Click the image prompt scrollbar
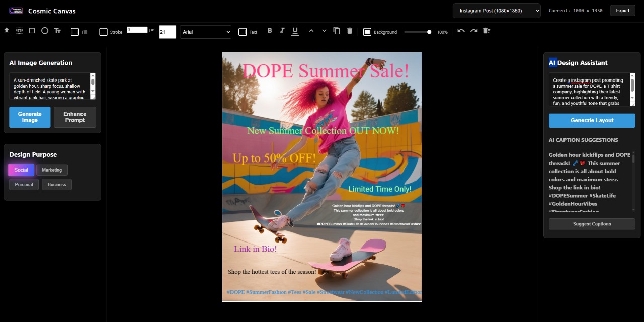The image size is (644, 322). point(93,86)
